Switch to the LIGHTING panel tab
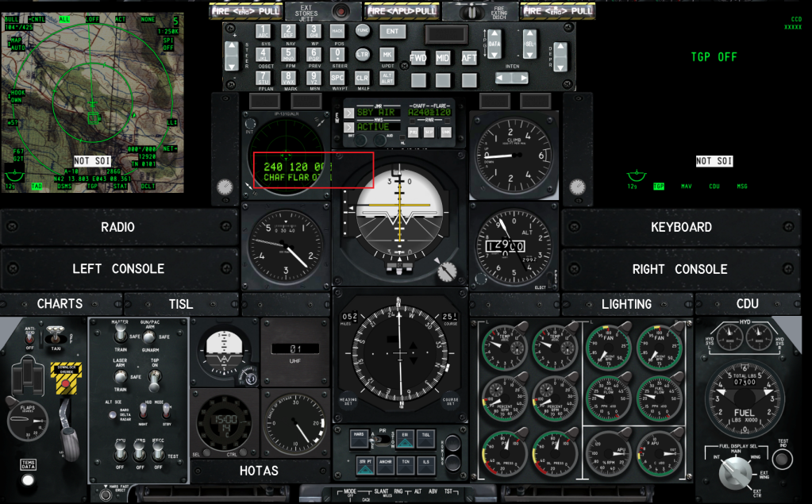This screenshot has height=504, width=812. click(626, 304)
